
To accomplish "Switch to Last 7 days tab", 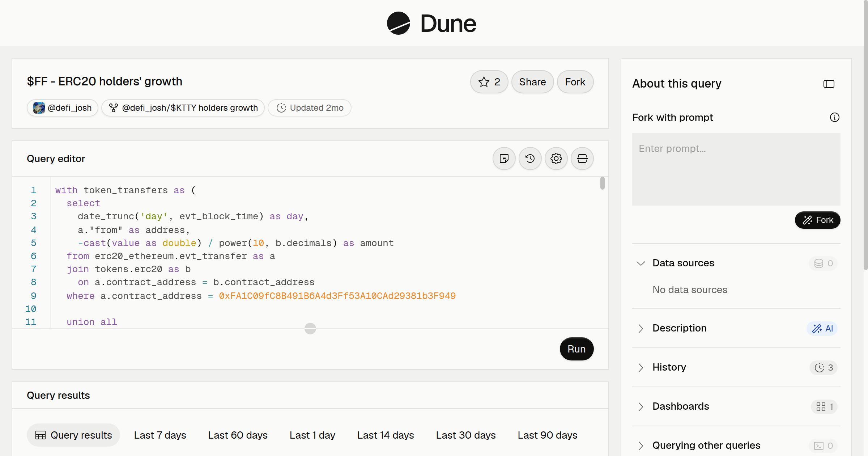I will 160,435.
